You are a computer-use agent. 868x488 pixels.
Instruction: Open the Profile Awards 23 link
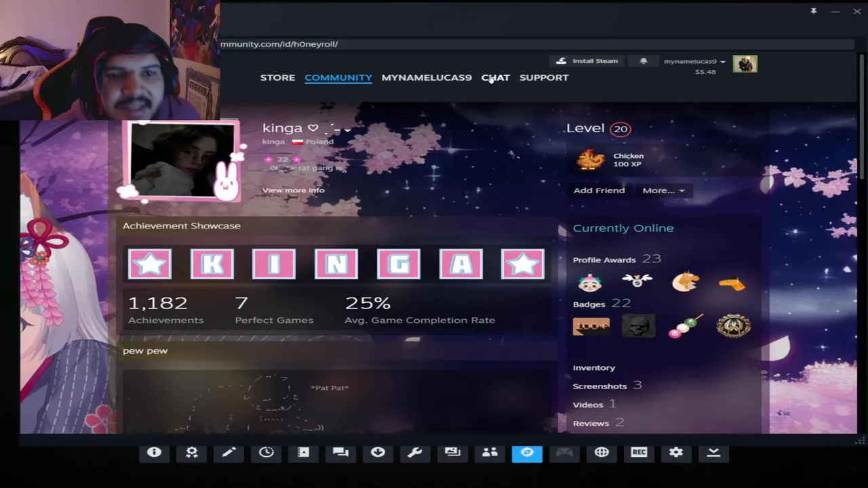pos(617,259)
